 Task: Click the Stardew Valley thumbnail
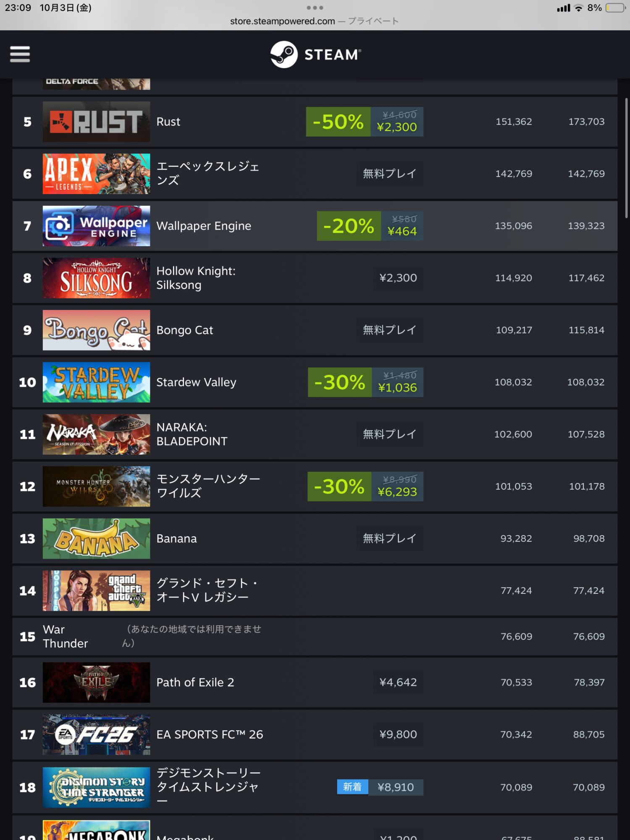coord(96,382)
